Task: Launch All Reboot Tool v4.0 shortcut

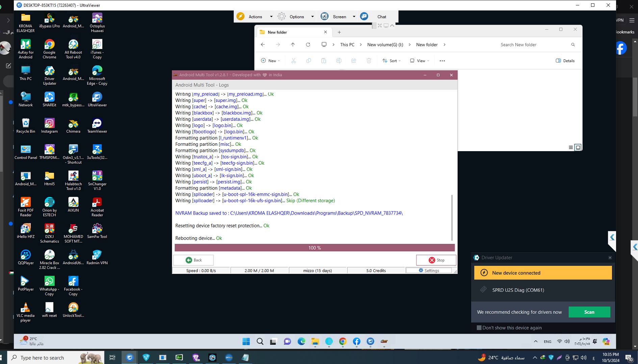Action: tap(73, 49)
